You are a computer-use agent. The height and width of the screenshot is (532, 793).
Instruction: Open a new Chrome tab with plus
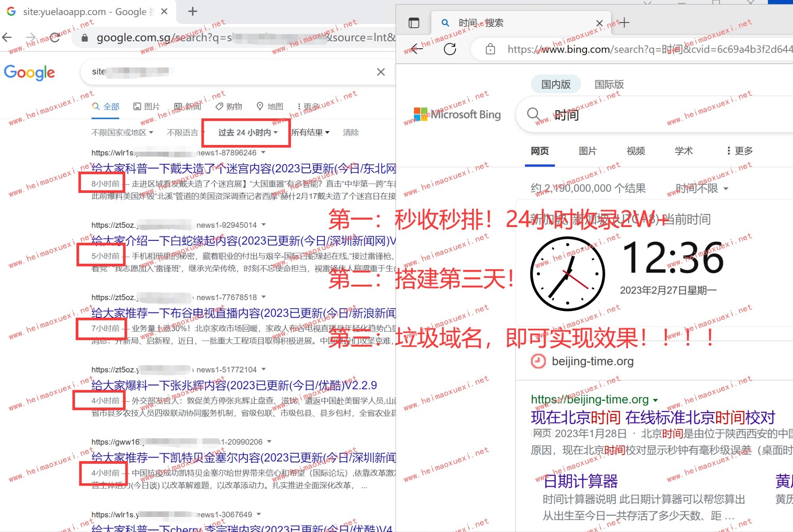tap(193, 11)
